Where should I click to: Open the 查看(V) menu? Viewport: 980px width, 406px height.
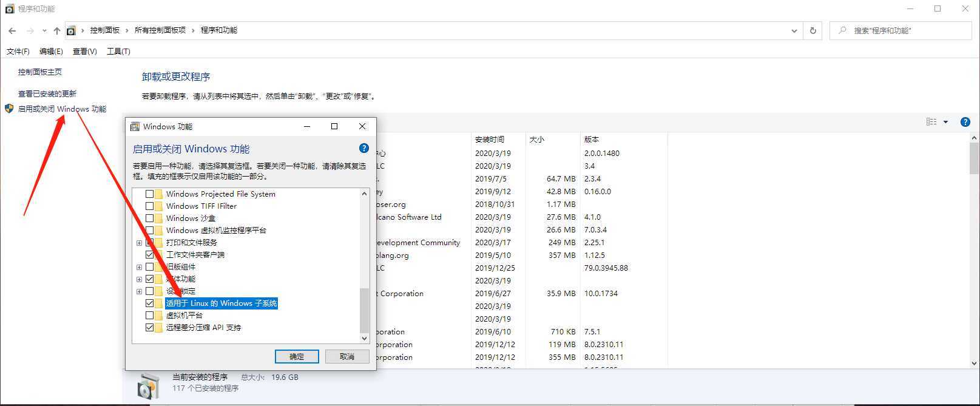coord(85,52)
